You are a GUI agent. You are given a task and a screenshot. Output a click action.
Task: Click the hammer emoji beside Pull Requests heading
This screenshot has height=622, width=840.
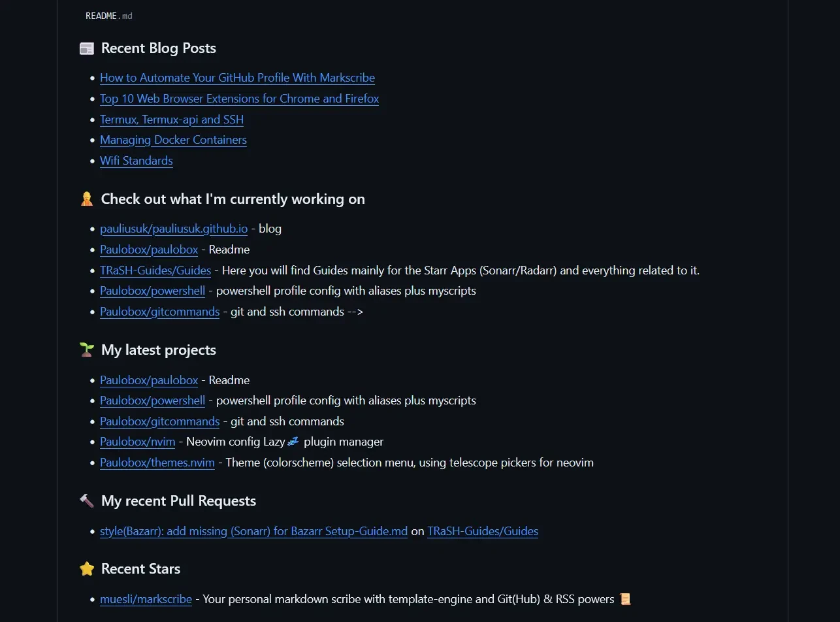(x=87, y=501)
